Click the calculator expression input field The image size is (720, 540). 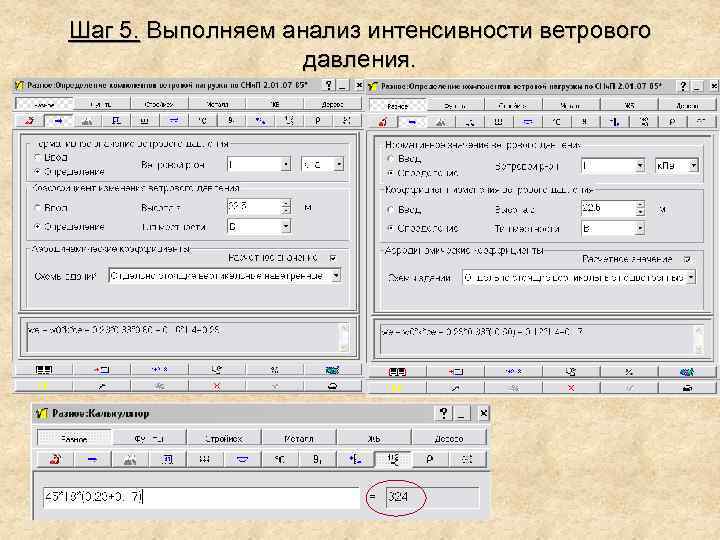(201, 497)
